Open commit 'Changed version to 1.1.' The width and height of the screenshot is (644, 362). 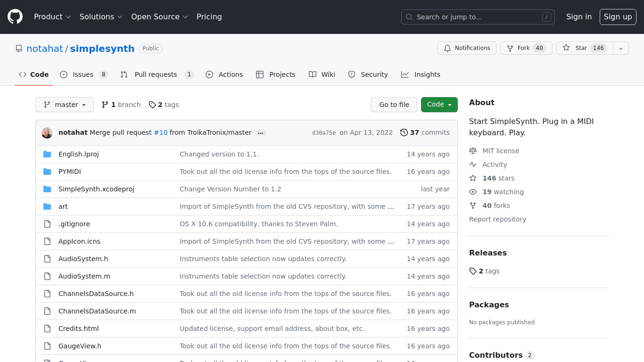[x=219, y=154]
